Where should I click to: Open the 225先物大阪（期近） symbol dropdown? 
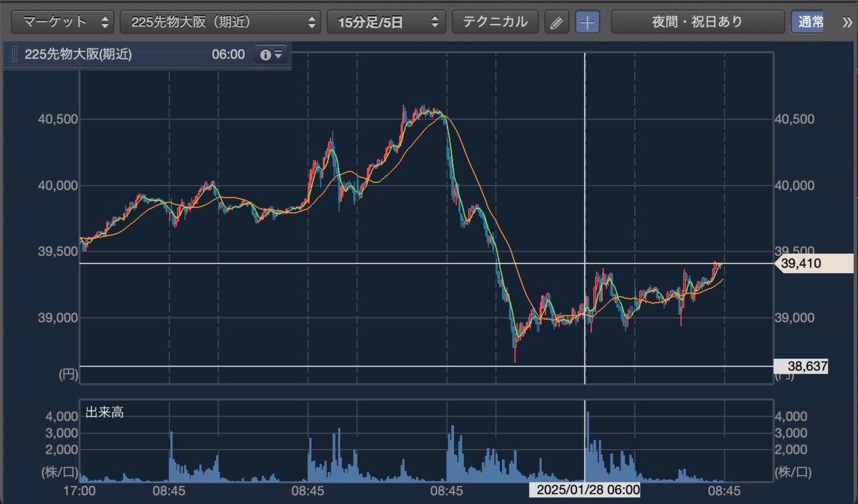point(220,22)
